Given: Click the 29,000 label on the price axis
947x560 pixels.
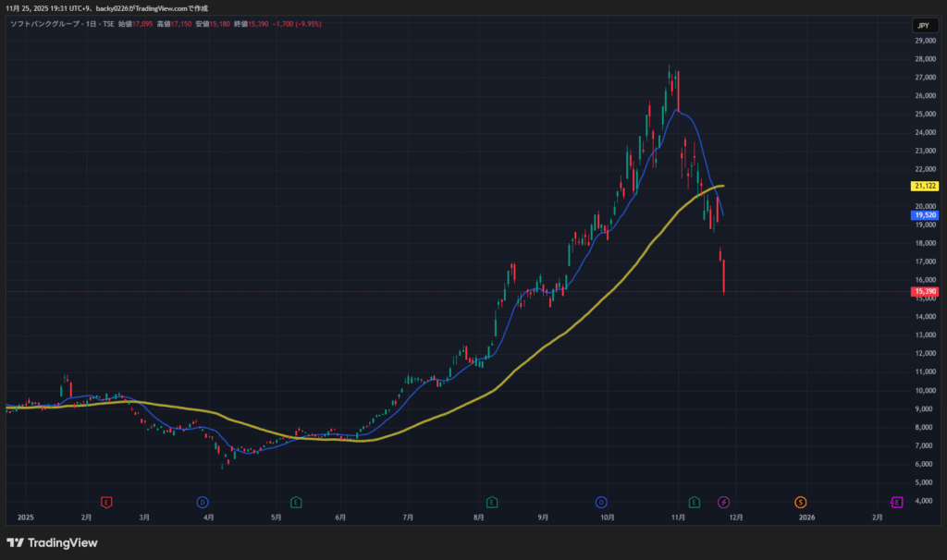Looking at the screenshot, I should click(925, 41).
